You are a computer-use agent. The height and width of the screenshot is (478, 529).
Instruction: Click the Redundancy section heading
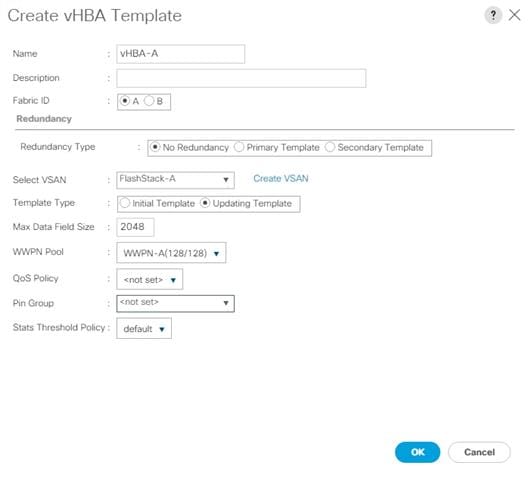44,119
